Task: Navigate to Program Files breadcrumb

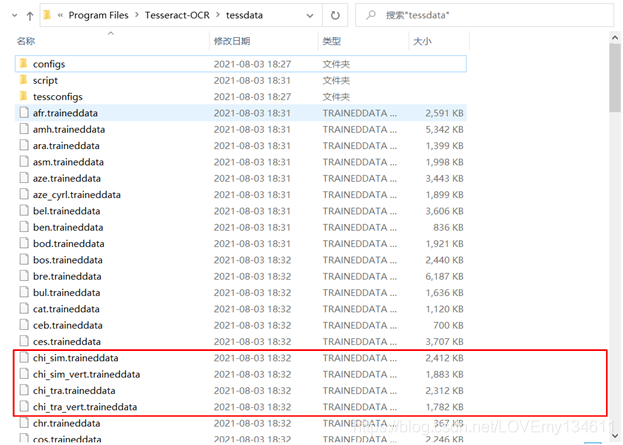Action: pos(99,15)
